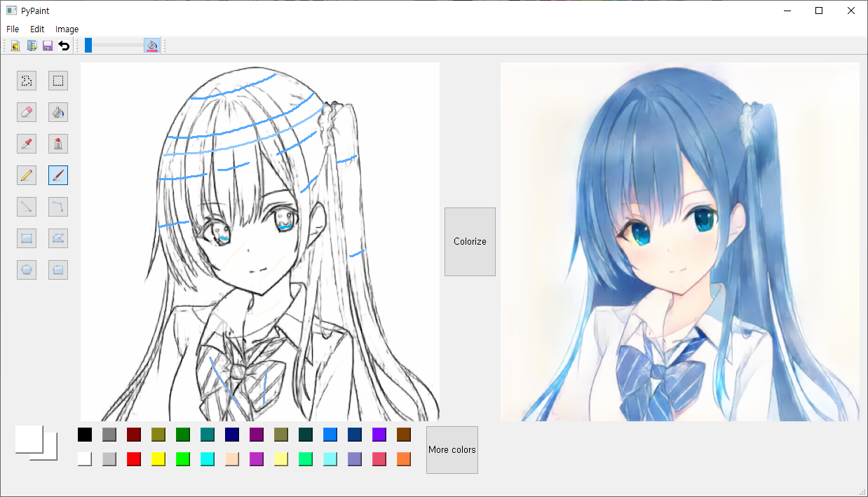Click the foreground color box
Image resolution: width=868 pixels, height=497 pixels.
click(29, 440)
